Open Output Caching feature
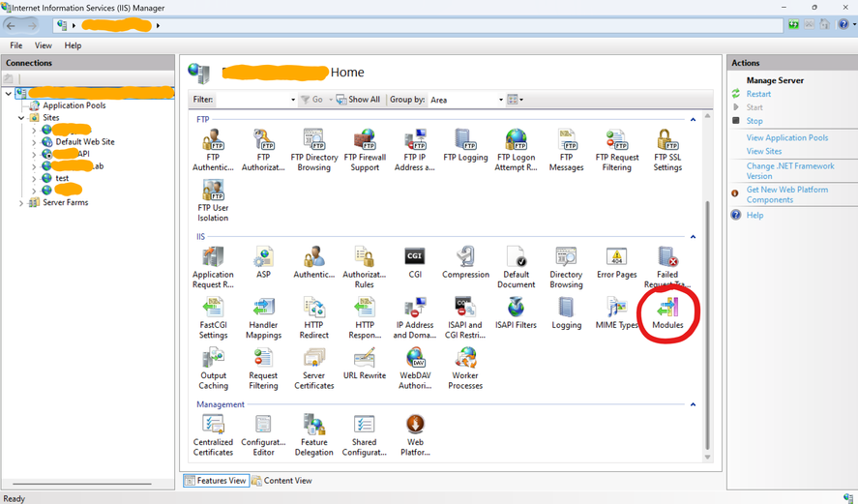The height and width of the screenshot is (504, 858). coord(213,369)
